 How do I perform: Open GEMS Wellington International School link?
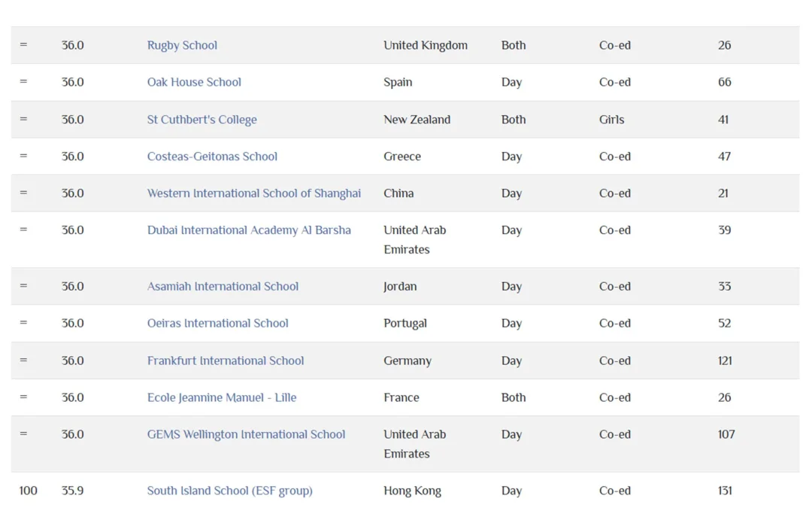click(246, 434)
